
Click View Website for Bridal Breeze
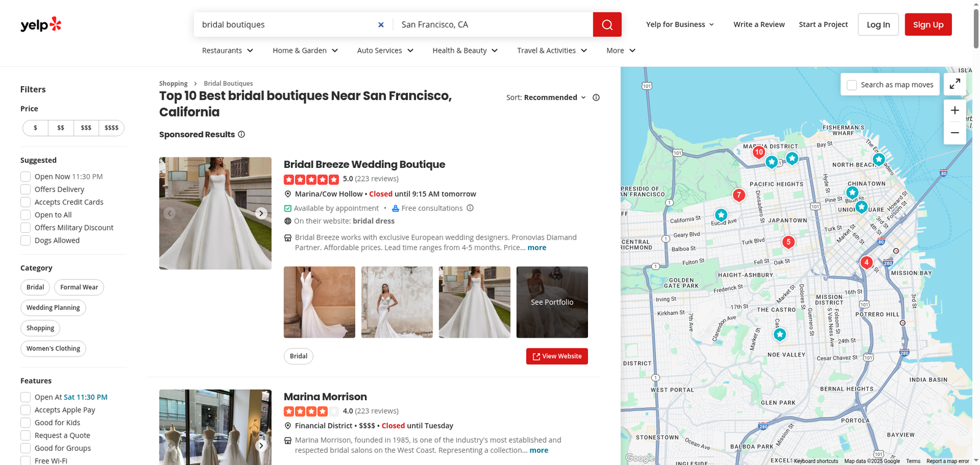point(557,357)
